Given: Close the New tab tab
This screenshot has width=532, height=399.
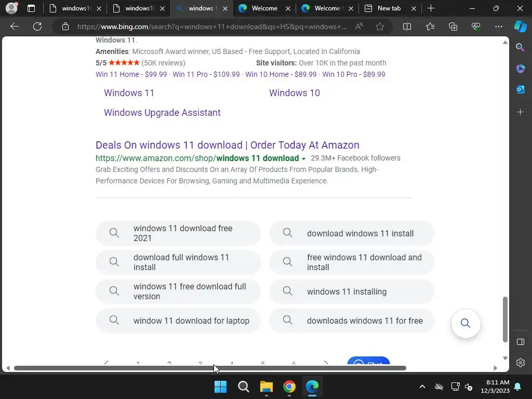Looking at the screenshot, I should point(414,8).
